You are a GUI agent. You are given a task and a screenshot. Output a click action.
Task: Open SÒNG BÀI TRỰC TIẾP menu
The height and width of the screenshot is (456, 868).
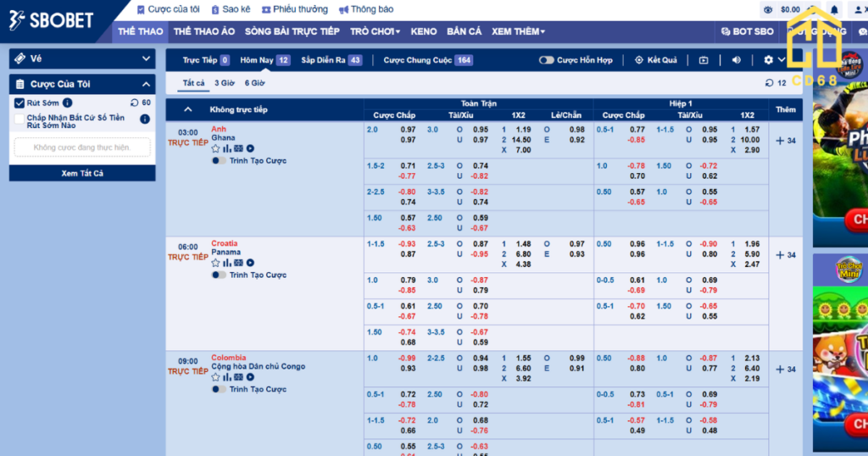(292, 31)
